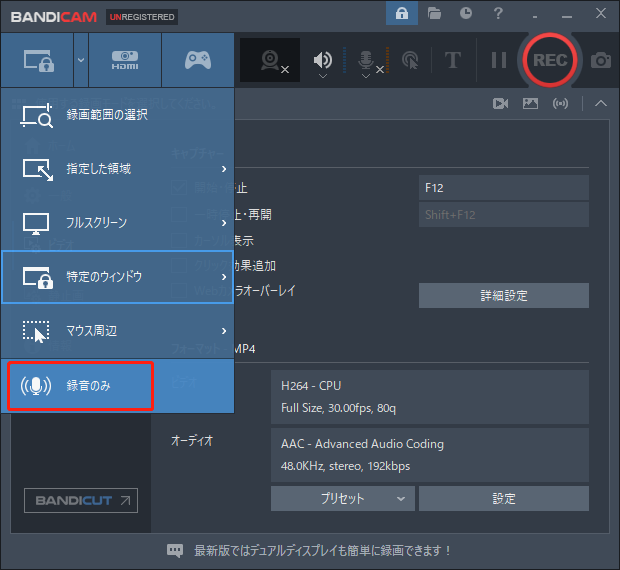
Task: Choose フルスクリーン menu entry
Action: pyautogui.click(x=117, y=223)
